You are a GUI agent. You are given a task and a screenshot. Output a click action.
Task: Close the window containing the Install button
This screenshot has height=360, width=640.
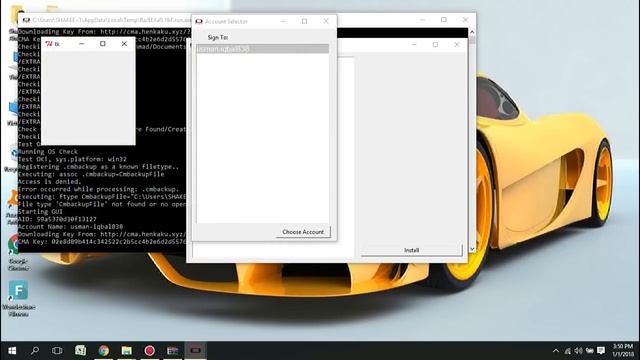coord(457,44)
